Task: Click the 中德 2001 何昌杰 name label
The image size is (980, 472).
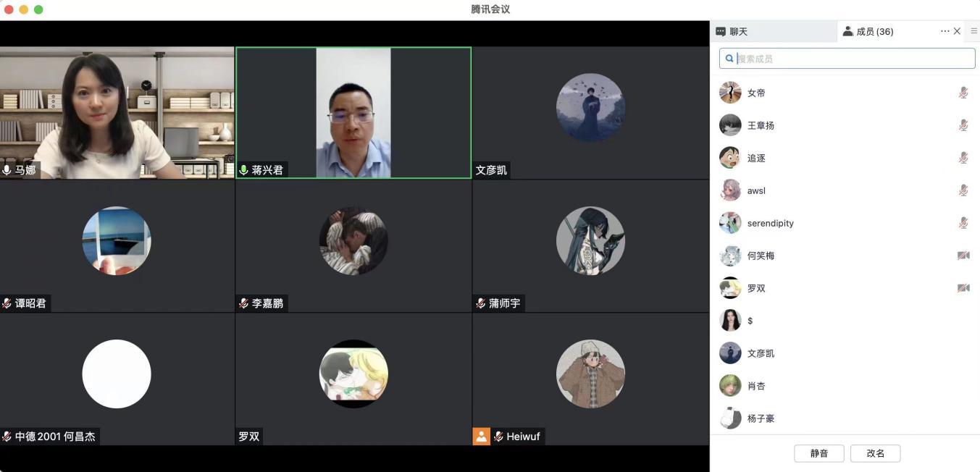Action: point(55,437)
